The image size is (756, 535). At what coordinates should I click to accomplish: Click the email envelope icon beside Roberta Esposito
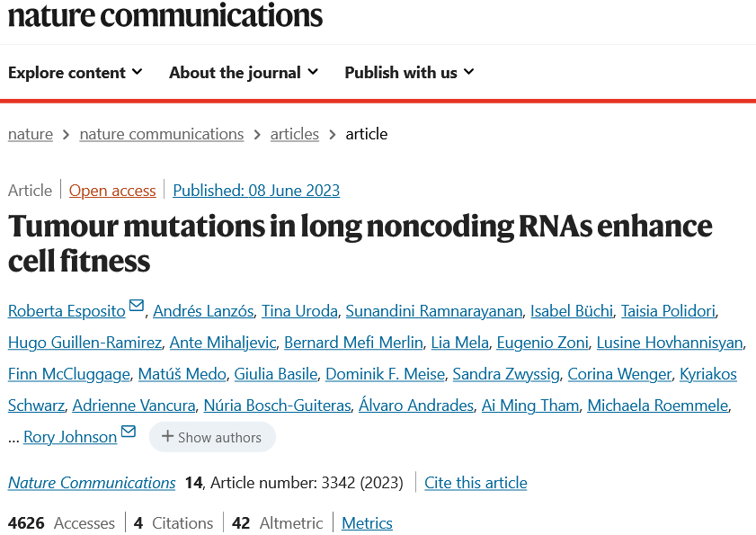(137, 306)
